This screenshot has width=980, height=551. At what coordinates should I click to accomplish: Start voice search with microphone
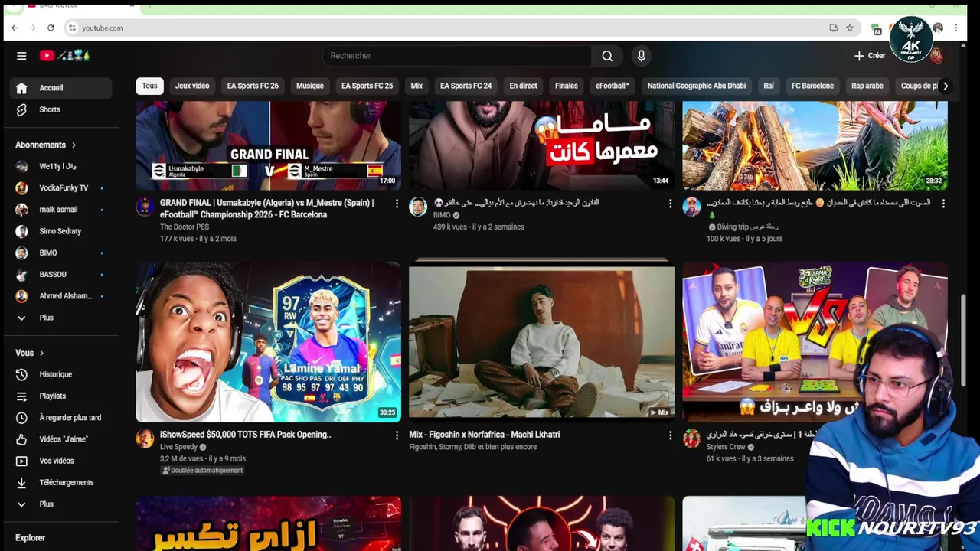[642, 55]
